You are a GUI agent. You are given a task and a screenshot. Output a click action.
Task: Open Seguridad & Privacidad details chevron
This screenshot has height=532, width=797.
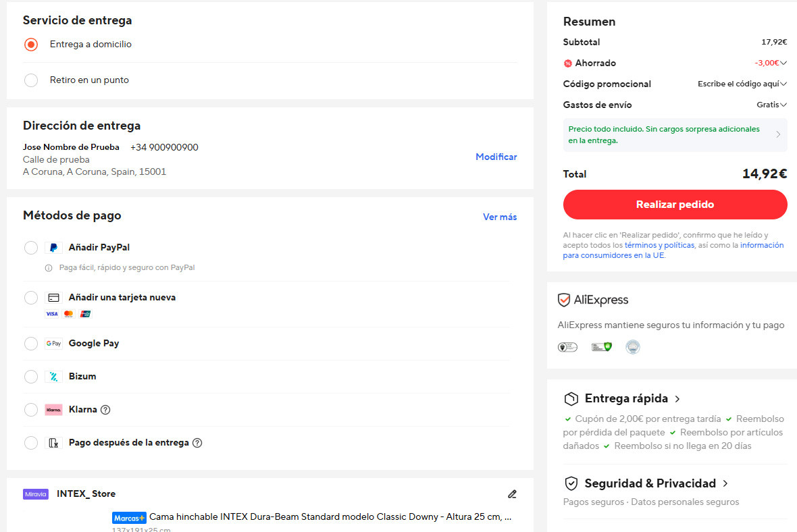[725, 484]
